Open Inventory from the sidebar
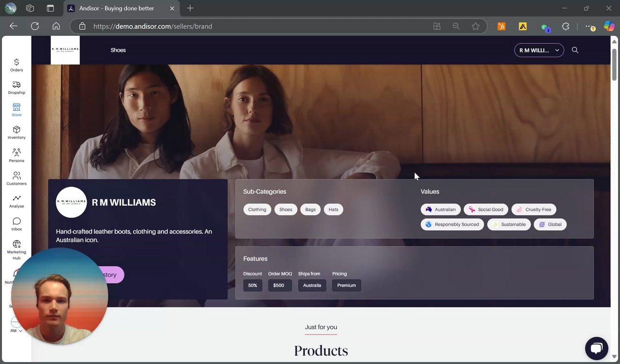Image resolution: width=620 pixels, height=364 pixels. [16, 133]
